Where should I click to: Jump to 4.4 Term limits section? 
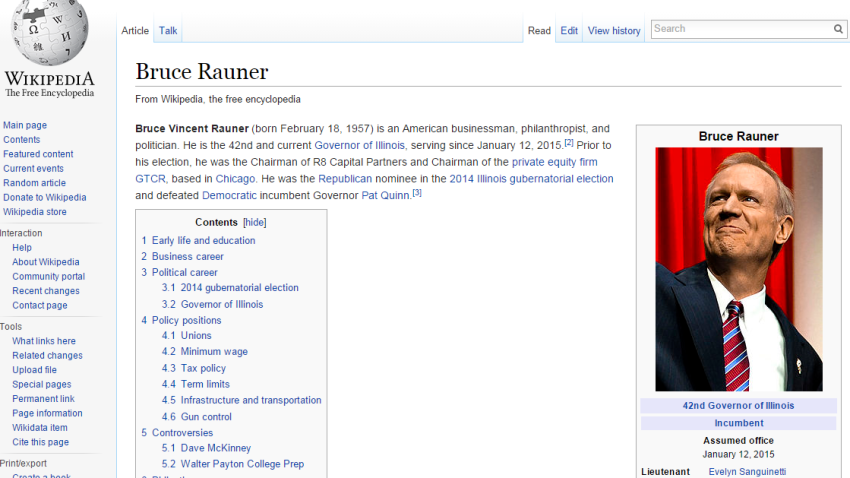195,384
